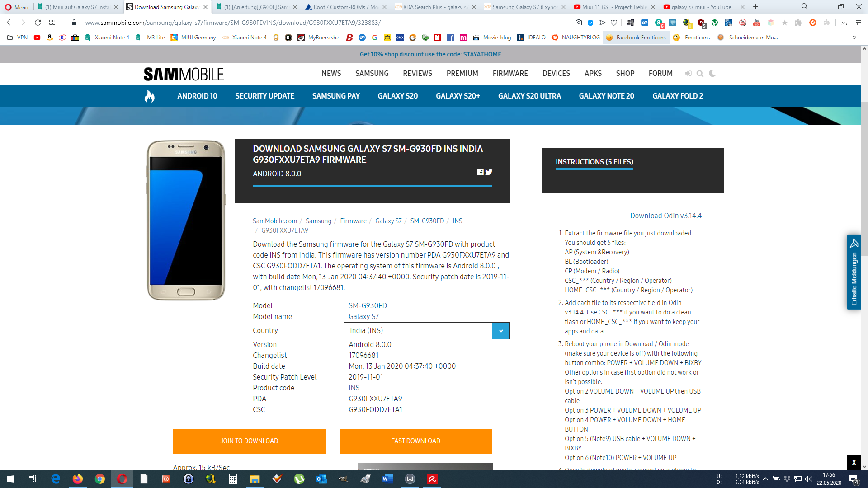Switch to galaxy s7 miui YouTube tab
The image size is (868, 488).
(x=701, y=7)
